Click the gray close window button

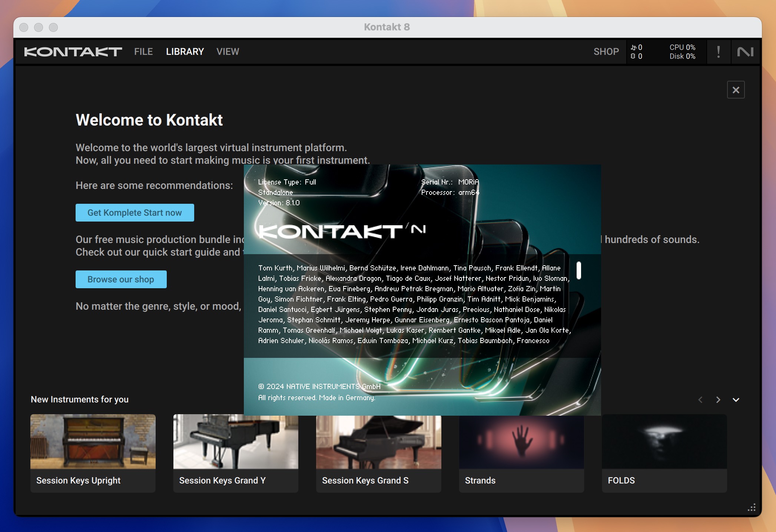pyautogui.click(x=24, y=27)
